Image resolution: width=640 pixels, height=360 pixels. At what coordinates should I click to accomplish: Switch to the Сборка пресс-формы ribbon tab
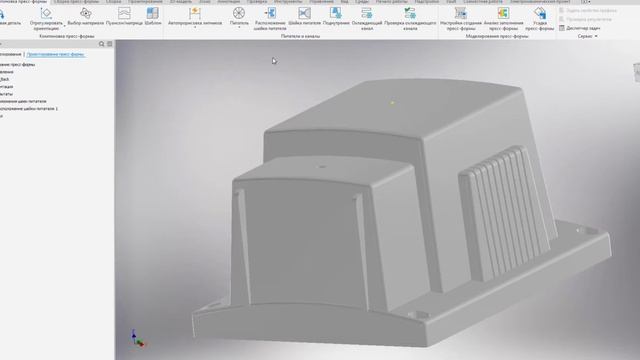(76, 2)
